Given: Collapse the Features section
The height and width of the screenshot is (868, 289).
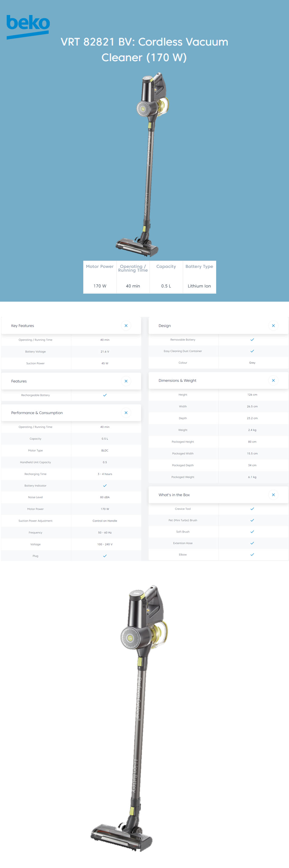Looking at the screenshot, I should pyautogui.click(x=126, y=381).
